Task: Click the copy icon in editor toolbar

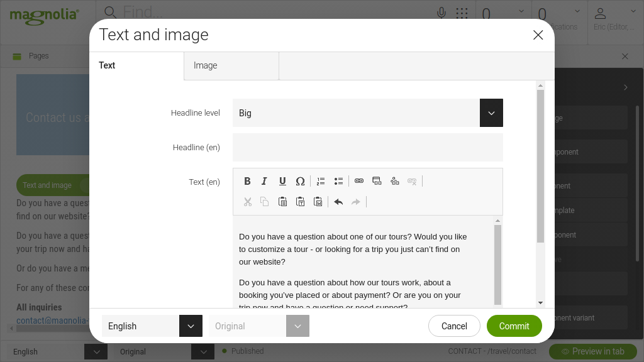Action: coord(265,202)
